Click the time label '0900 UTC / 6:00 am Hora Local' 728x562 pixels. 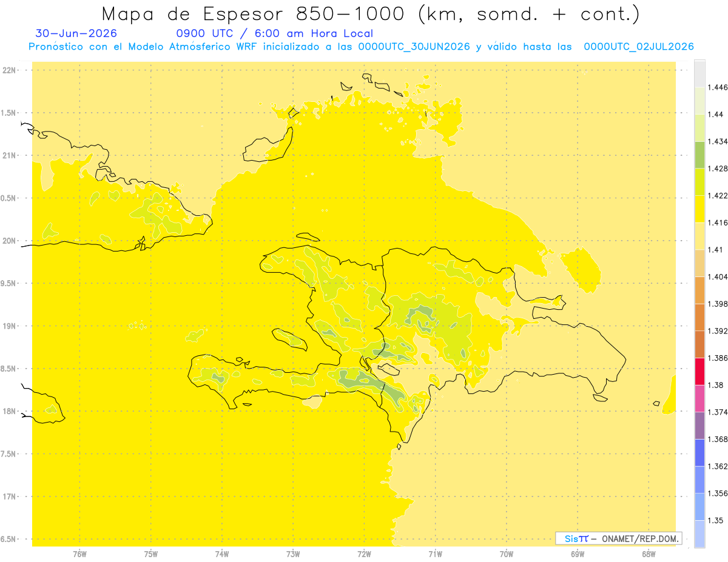click(275, 33)
